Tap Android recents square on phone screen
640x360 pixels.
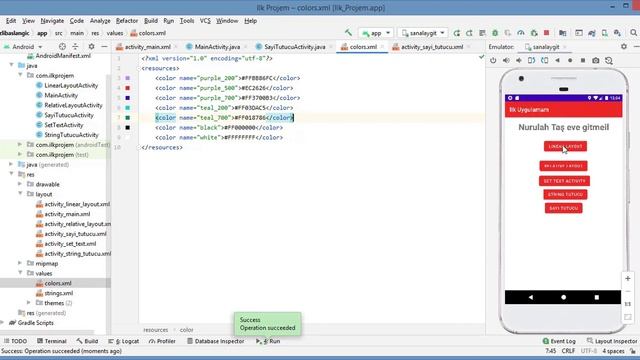(597, 297)
